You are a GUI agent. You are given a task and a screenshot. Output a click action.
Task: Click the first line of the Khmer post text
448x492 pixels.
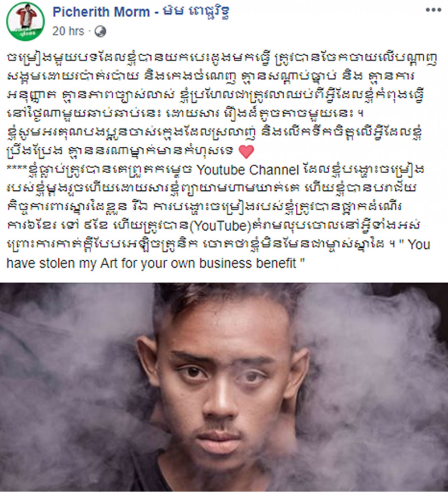click(222, 58)
